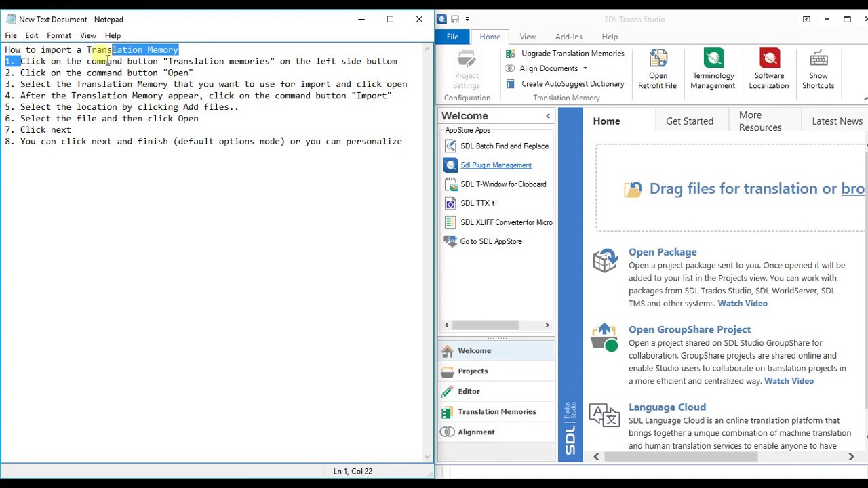Click the 'AppStore Apps' group label
Screen dimensions: 868x488
tap(468, 130)
